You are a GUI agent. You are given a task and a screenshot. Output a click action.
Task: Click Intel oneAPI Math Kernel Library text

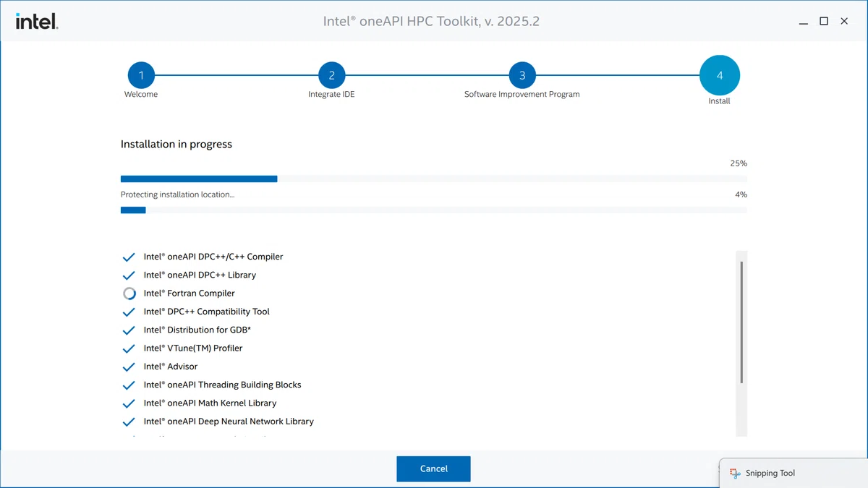[210, 403]
